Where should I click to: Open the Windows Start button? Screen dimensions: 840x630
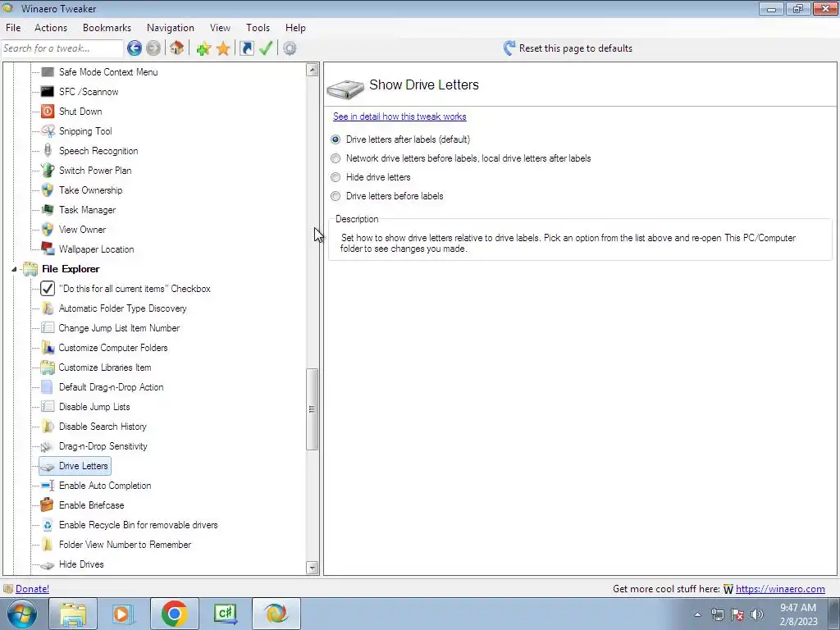(22, 614)
